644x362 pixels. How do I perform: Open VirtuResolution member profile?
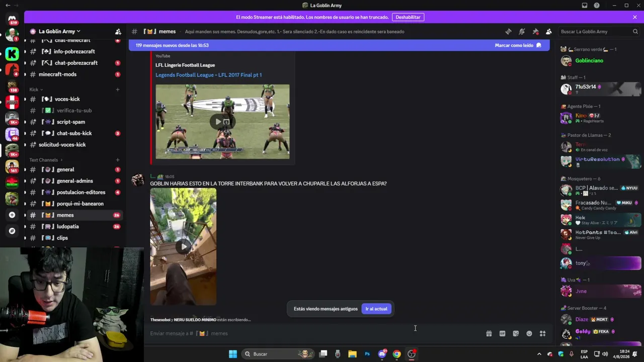pos(601,161)
